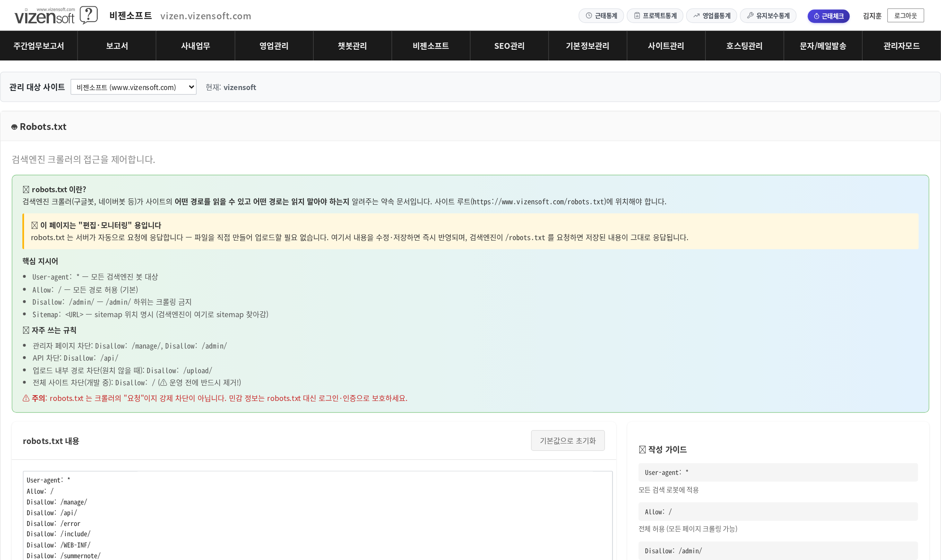Click inside the robots.txt content textarea

point(318,515)
